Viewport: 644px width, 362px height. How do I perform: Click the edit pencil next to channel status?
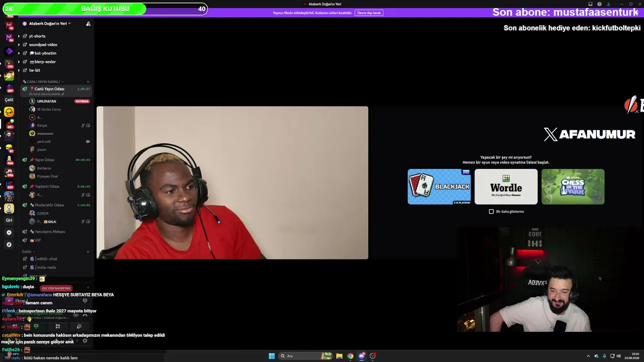[x=63, y=94]
